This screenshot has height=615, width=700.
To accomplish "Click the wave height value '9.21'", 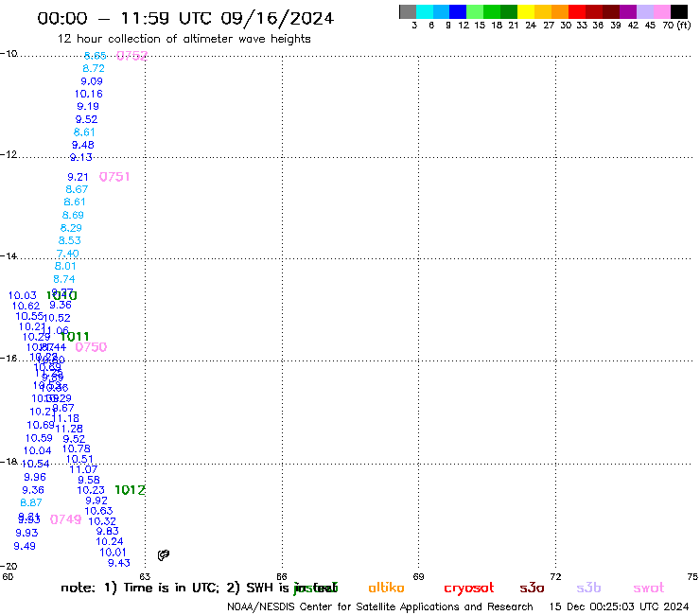I will coord(78,177).
